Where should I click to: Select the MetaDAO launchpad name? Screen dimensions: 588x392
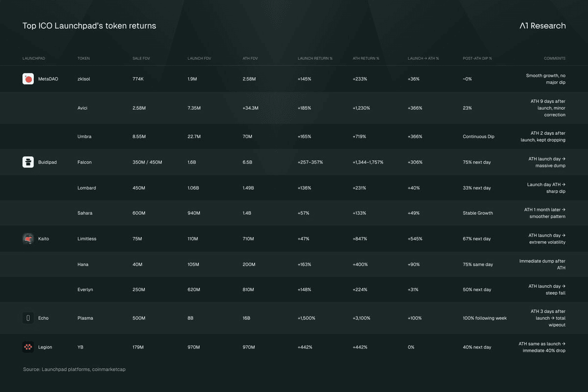(x=48, y=79)
